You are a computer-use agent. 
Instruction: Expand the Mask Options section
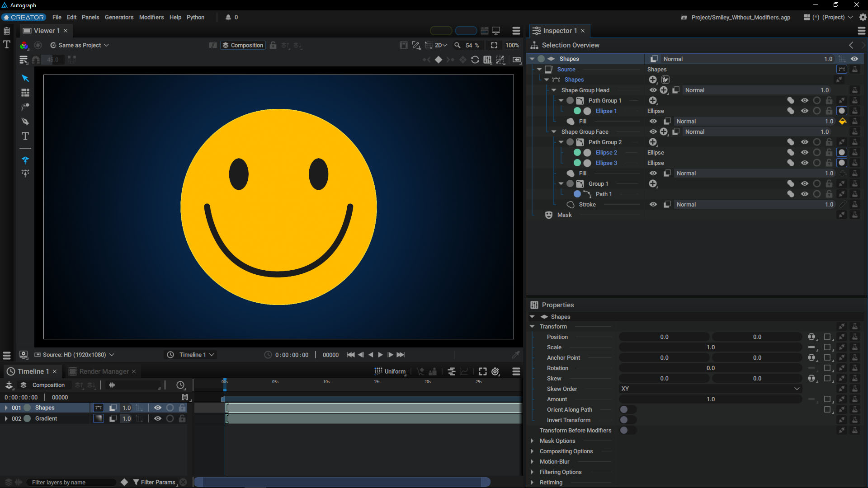(x=532, y=441)
